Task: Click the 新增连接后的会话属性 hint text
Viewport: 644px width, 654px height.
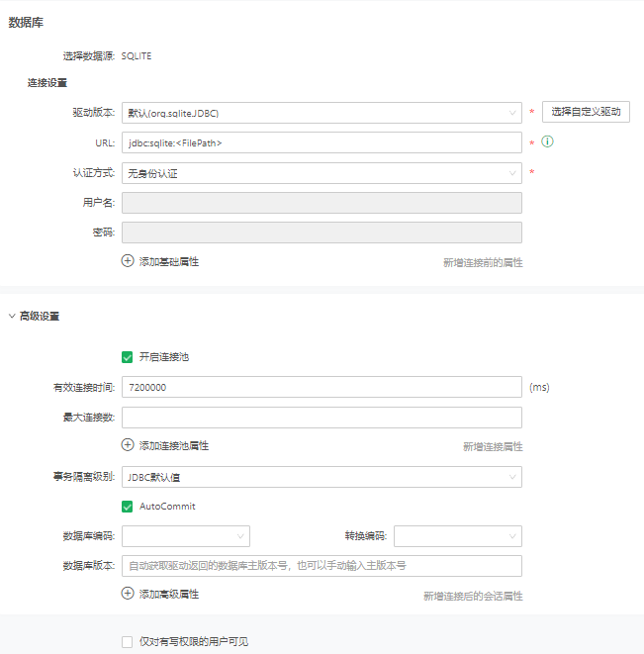Action: pos(473,596)
